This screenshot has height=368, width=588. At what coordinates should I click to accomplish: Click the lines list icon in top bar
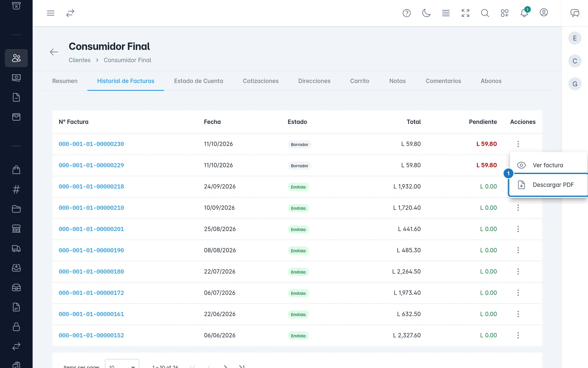(x=446, y=13)
